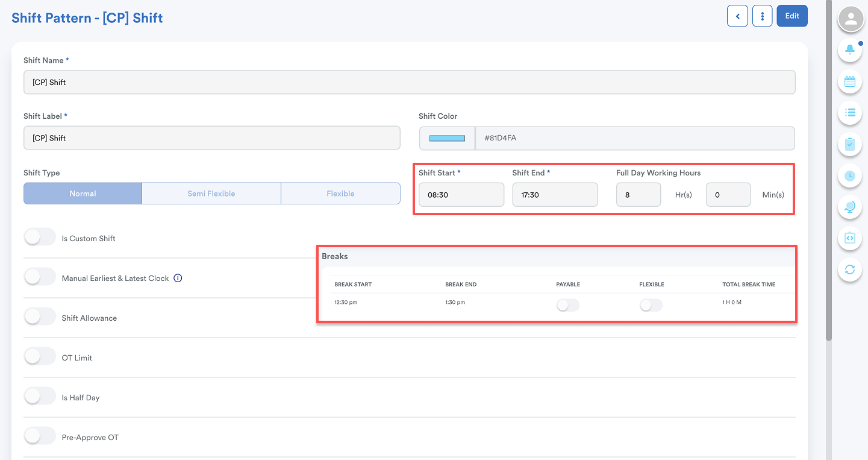This screenshot has width=868, height=460.
Task: Open the notifications bell
Action: pos(850,49)
